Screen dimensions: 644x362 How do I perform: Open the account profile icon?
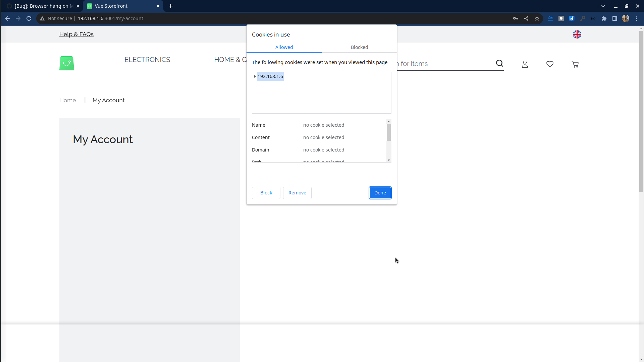(x=525, y=64)
